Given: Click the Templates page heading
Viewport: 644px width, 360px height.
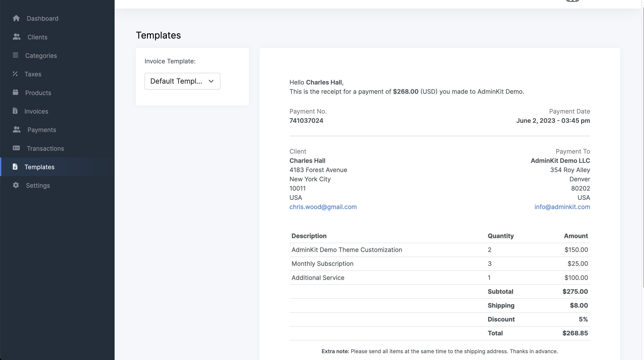Looking at the screenshot, I should tap(158, 35).
